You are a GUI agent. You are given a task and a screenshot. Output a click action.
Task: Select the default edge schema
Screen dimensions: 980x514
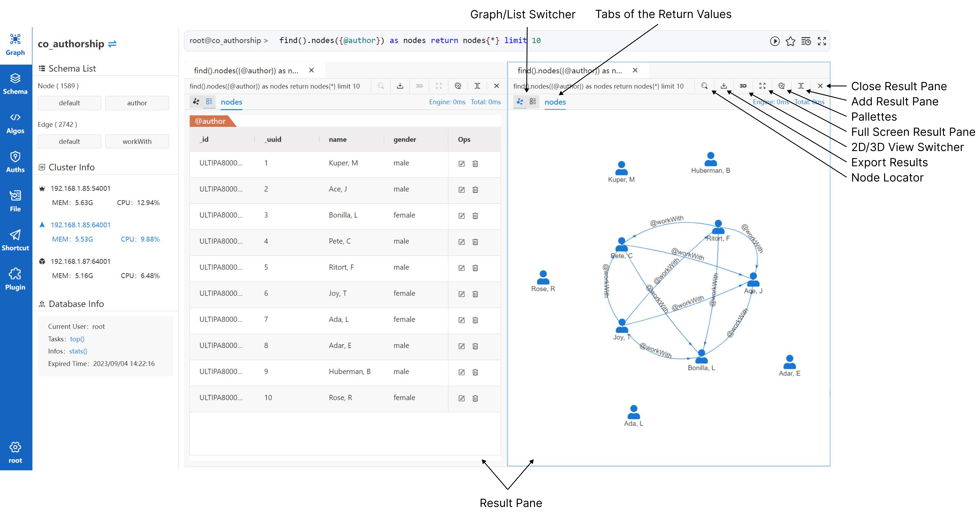[x=69, y=141]
